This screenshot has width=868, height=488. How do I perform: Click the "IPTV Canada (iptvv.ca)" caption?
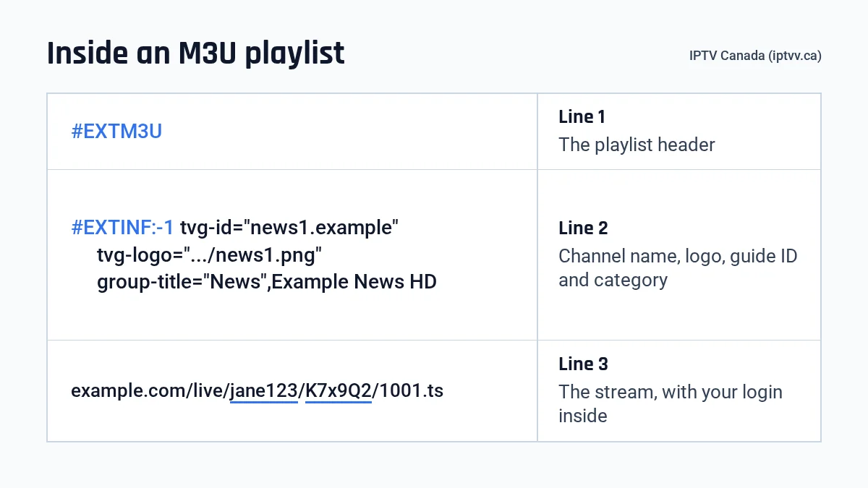[x=755, y=56]
